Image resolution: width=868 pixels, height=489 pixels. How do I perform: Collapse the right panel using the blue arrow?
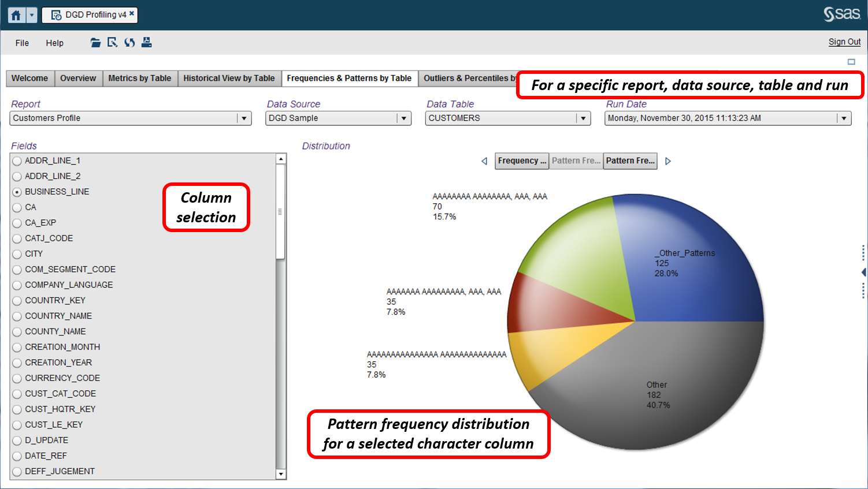(863, 272)
